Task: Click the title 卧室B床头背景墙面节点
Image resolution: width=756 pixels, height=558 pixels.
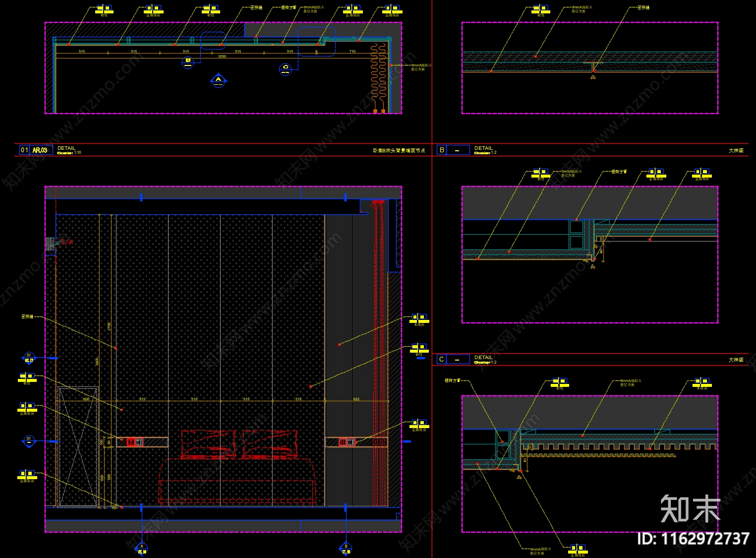Action: click(399, 150)
